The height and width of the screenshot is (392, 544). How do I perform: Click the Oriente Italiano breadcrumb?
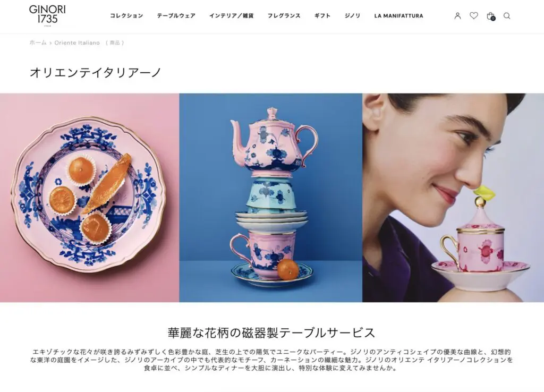(x=77, y=42)
